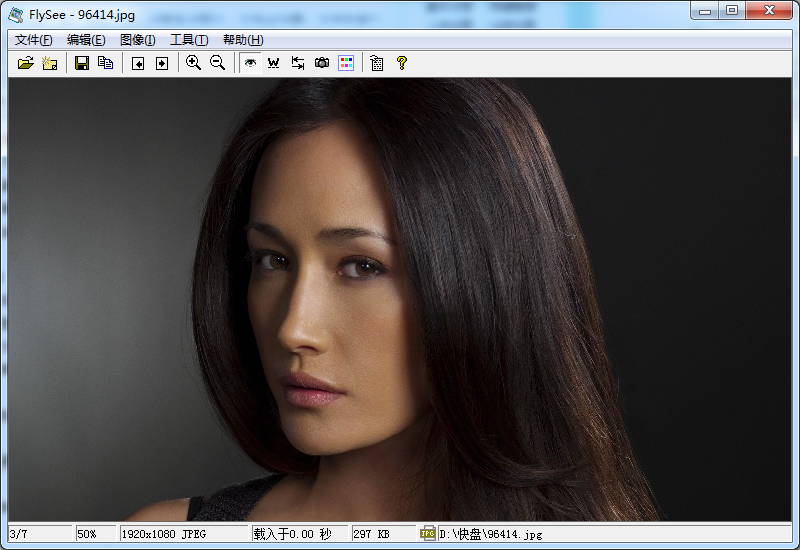The width and height of the screenshot is (800, 550).
Task: Click the copy icon in toolbar
Action: (105, 63)
